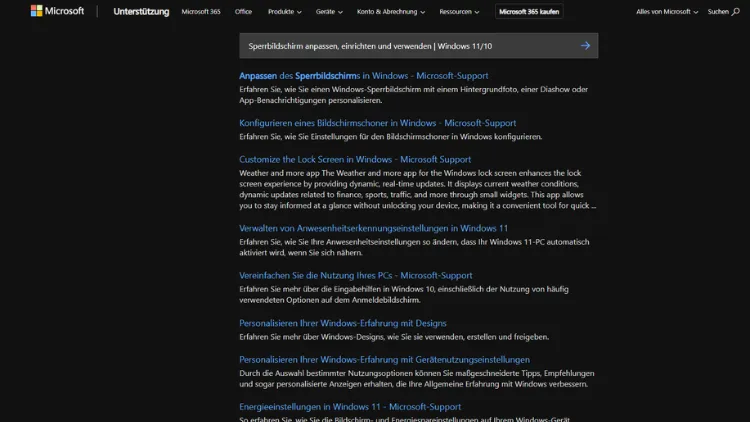Image resolution: width=750 pixels, height=422 pixels.
Task: Open Energieeinstellungen in Windows 11 result
Action: pyautogui.click(x=350, y=407)
